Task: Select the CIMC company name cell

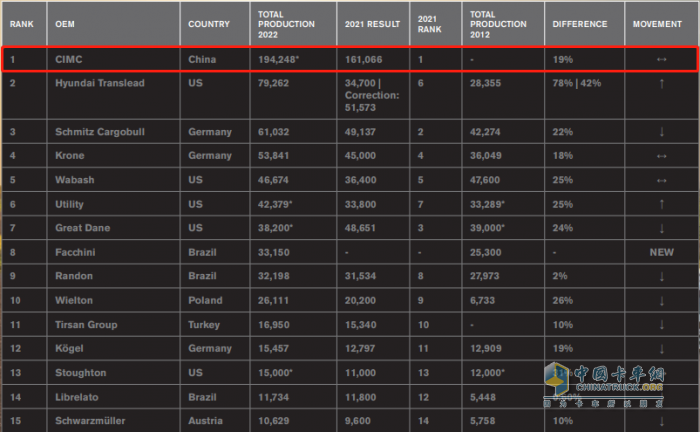Action: point(70,60)
